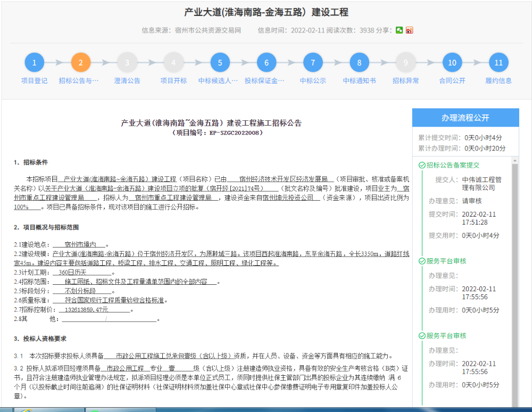Click the submit time 17:51:28
The height and width of the screenshot is (412, 532).
475,223
